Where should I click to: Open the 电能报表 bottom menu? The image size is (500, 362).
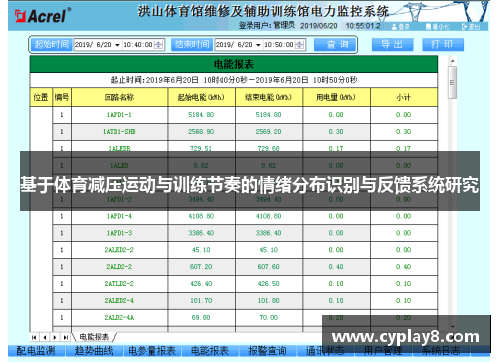coord(210,351)
